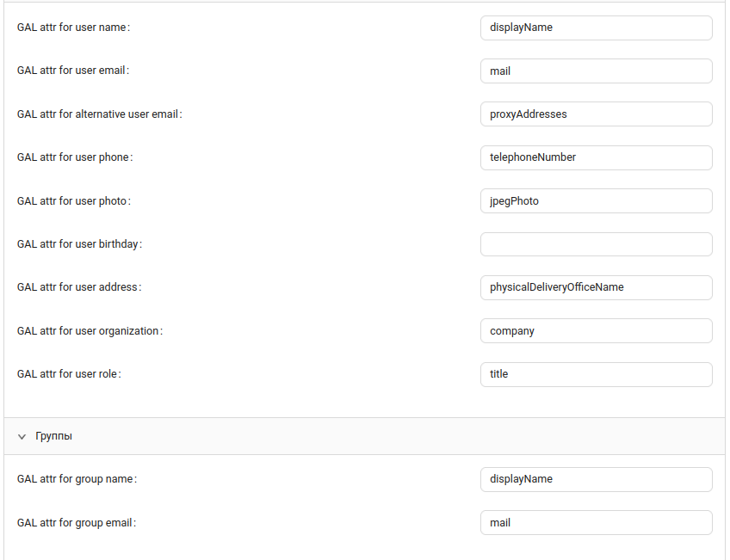Click the 'GAL attr for alternative user email' label

tap(99, 114)
